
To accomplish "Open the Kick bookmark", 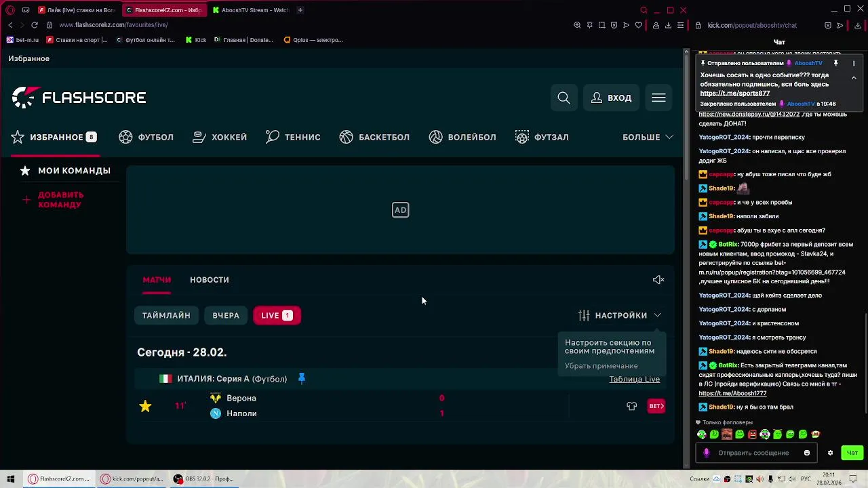I will [196, 40].
